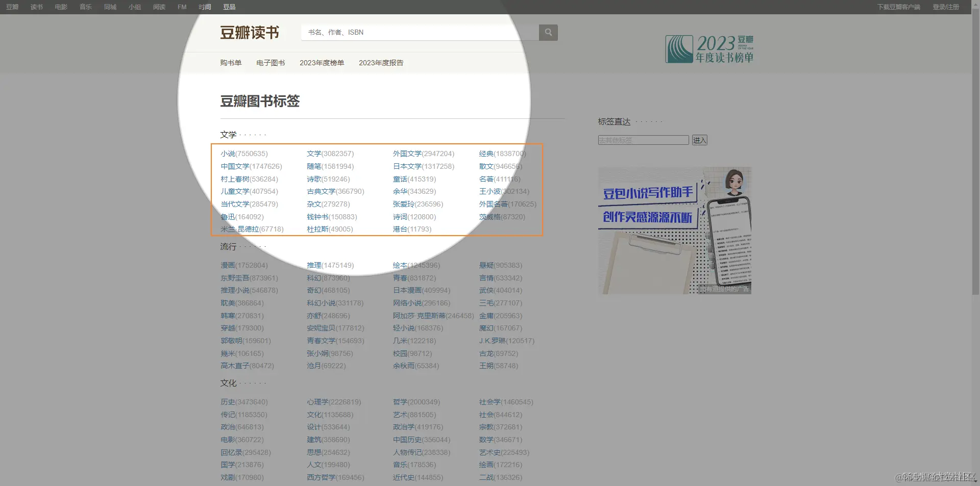
Task: Click 登录/注册 link
Action: tap(946, 7)
